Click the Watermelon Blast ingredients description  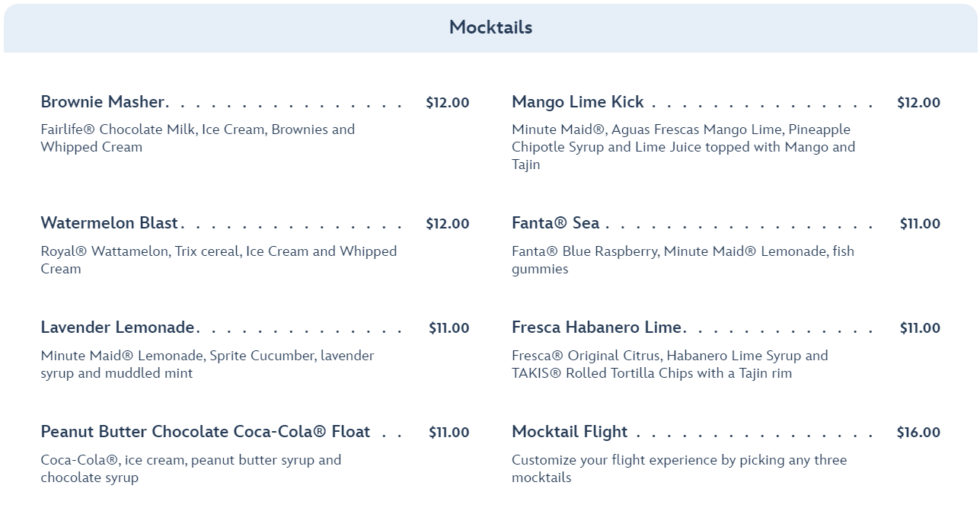pyautogui.click(x=219, y=259)
